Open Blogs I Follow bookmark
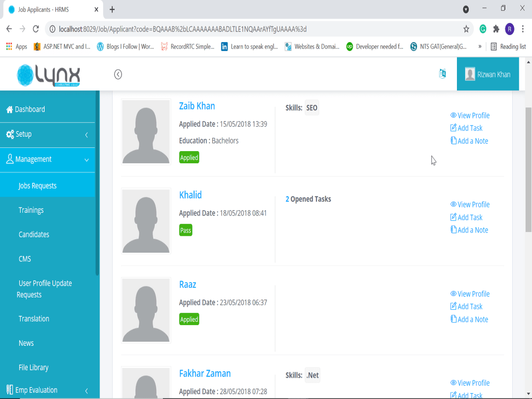Image resolution: width=532 pixels, height=399 pixels. coord(125,46)
